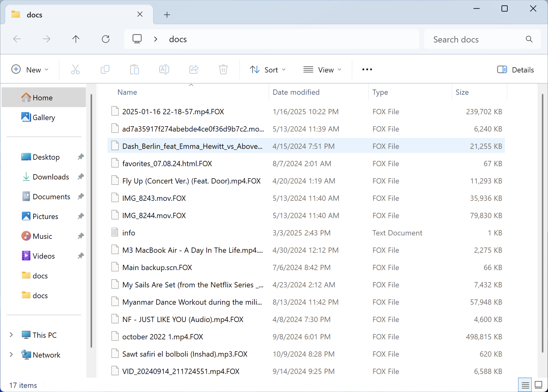Refresh the folder view
The image size is (548, 392).
click(x=106, y=39)
